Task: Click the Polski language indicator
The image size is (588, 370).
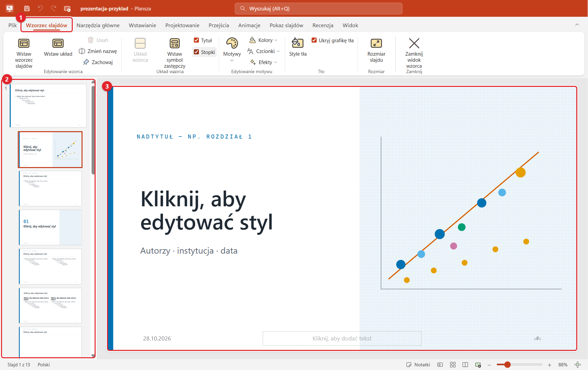Action: tap(44, 365)
